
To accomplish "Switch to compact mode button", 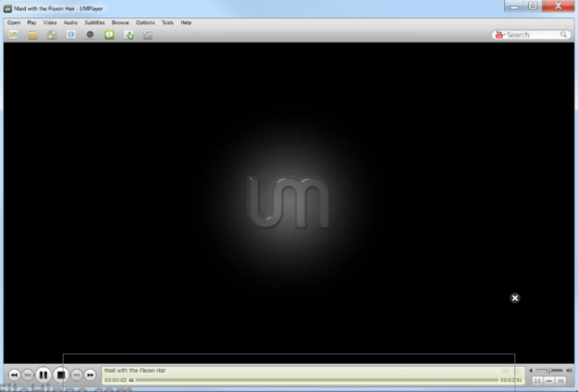I will click(549, 380).
